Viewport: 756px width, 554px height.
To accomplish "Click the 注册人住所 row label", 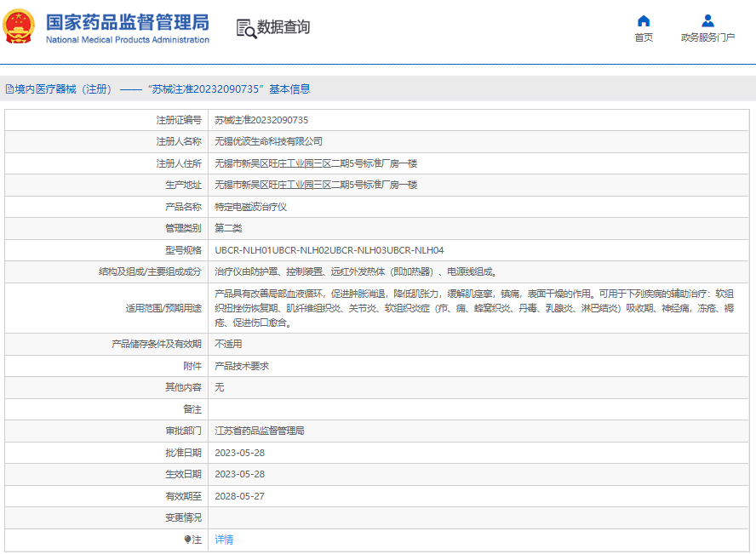I will (179, 163).
